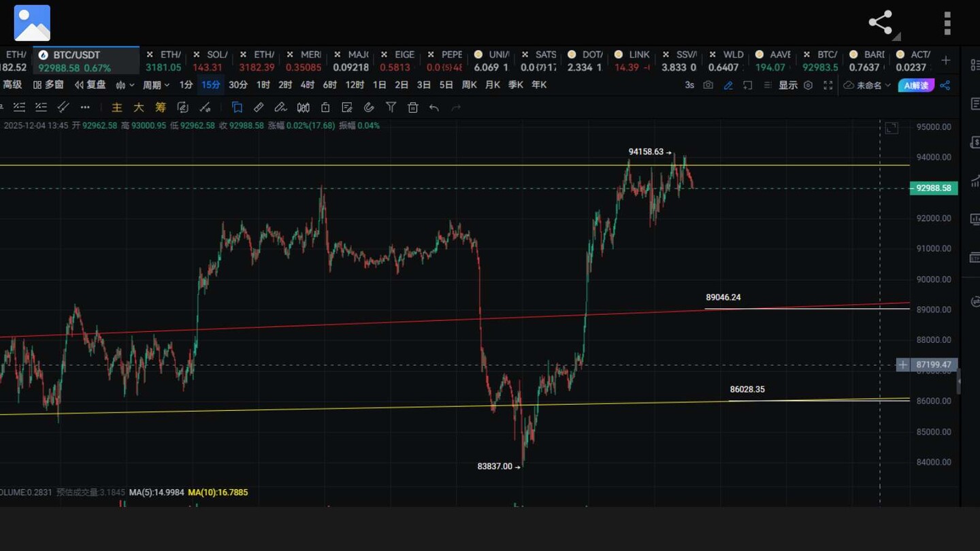This screenshot has width=980, height=551.
Task: Toggle the 主 indicator button
Action: pos(117,107)
